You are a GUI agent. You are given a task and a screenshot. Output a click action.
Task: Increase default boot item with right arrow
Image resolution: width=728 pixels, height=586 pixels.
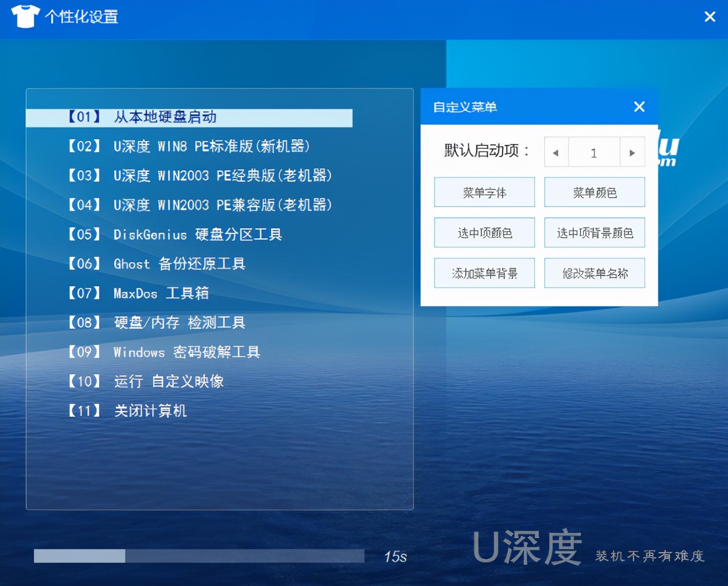coord(632,152)
